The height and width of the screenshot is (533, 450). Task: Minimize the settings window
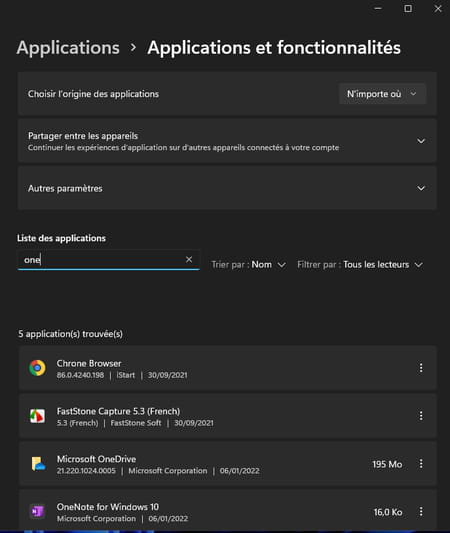[x=378, y=8]
